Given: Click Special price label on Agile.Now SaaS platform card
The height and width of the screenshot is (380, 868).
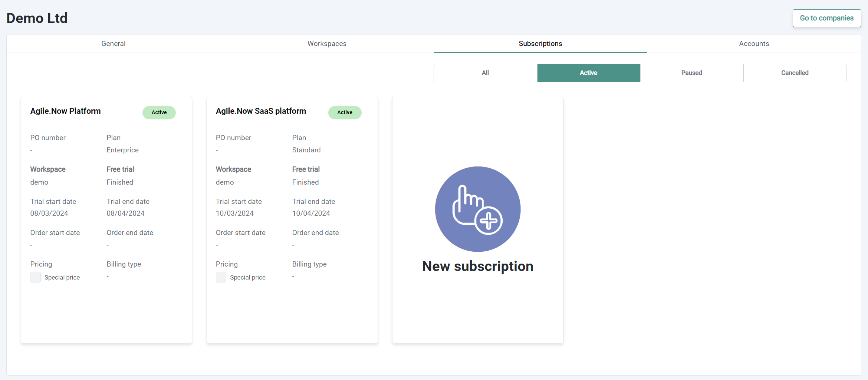Looking at the screenshot, I should tap(248, 278).
